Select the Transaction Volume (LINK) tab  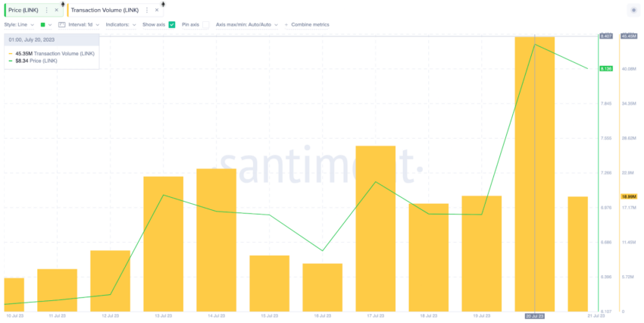pos(105,10)
